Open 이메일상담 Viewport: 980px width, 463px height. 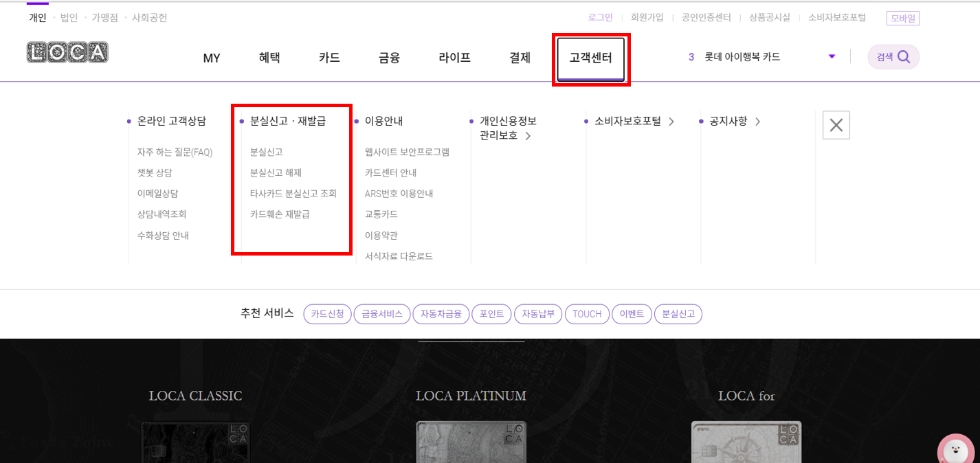(x=157, y=194)
